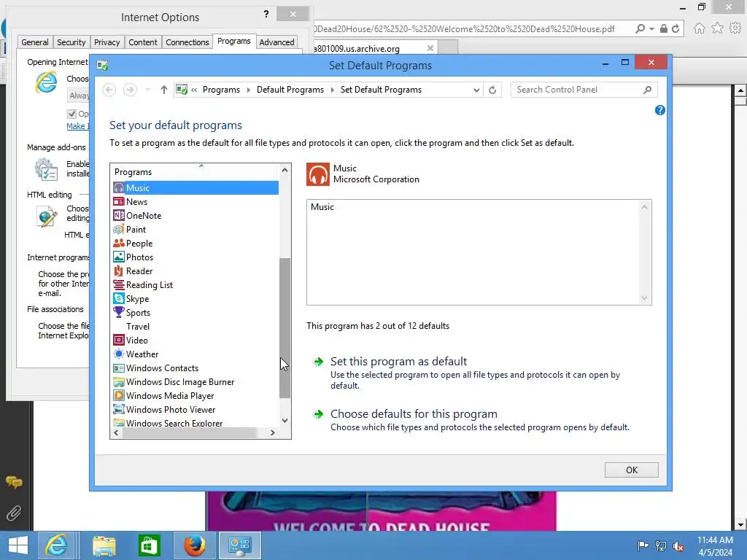
Task: Click the muted volume icon in system tray
Action: [678, 545]
